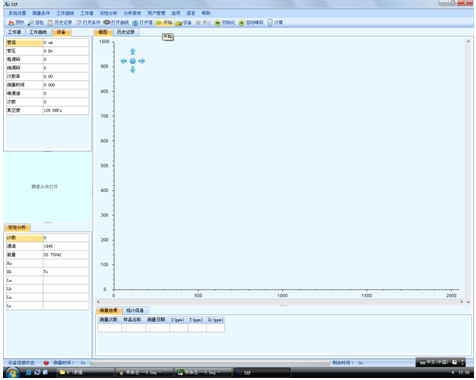
Task: Click the 计算 calculate toolbar icon
Action: point(270,23)
